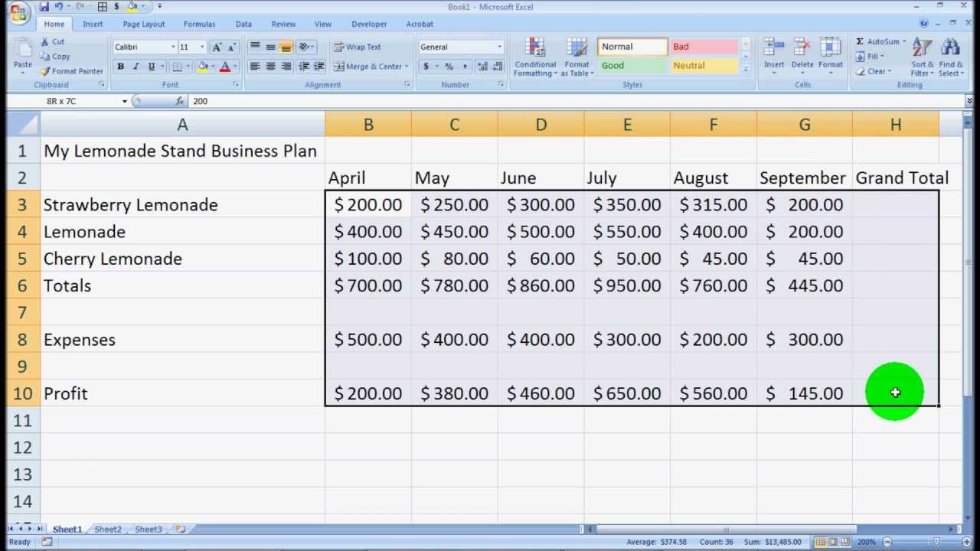980x551 pixels.
Task: Switch to Sheet2 tab
Action: tap(107, 529)
